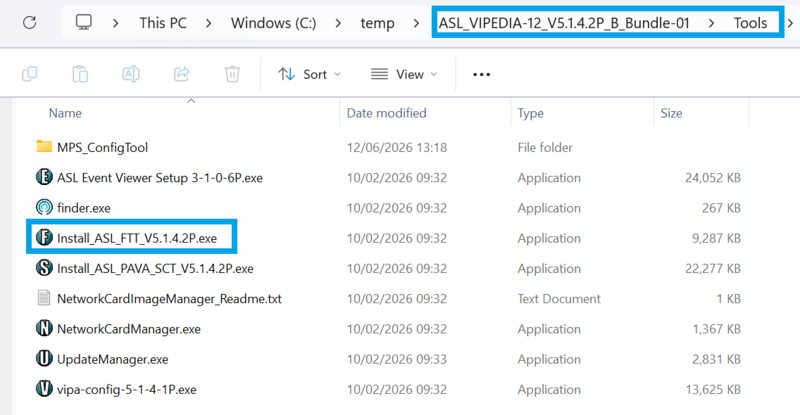Click the 24,052 KB size cell
800x415 pixels.
(x=713, y=178)
